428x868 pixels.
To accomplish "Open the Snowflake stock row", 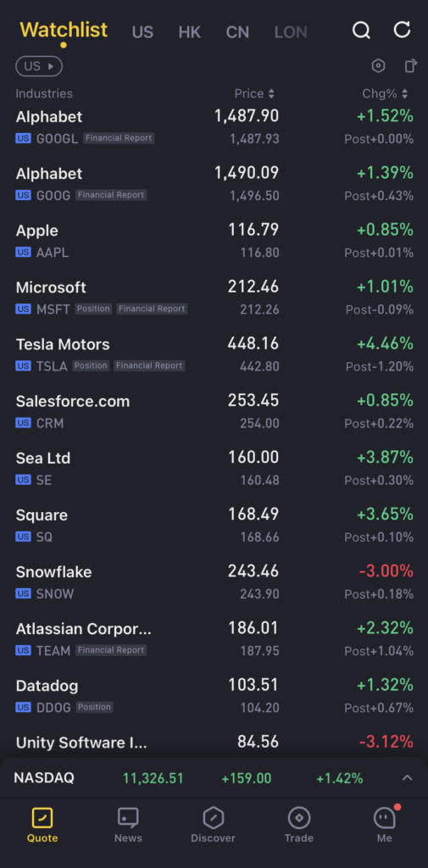I will pos(214,581).
